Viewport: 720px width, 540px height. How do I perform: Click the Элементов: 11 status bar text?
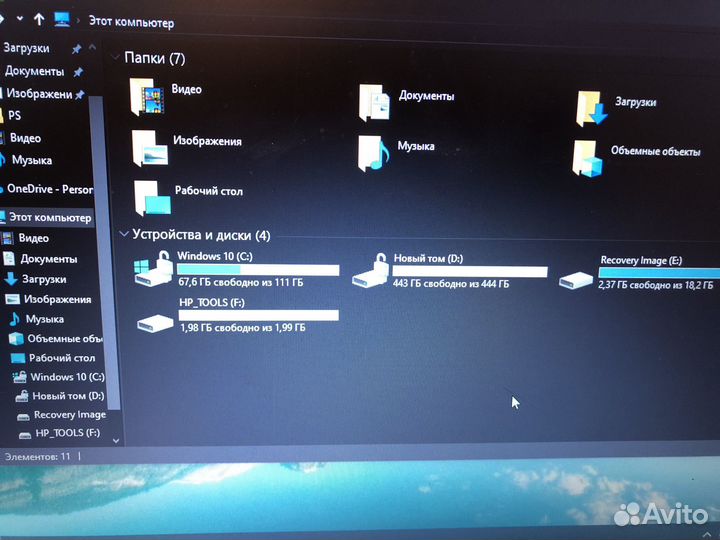coord(38,456)
